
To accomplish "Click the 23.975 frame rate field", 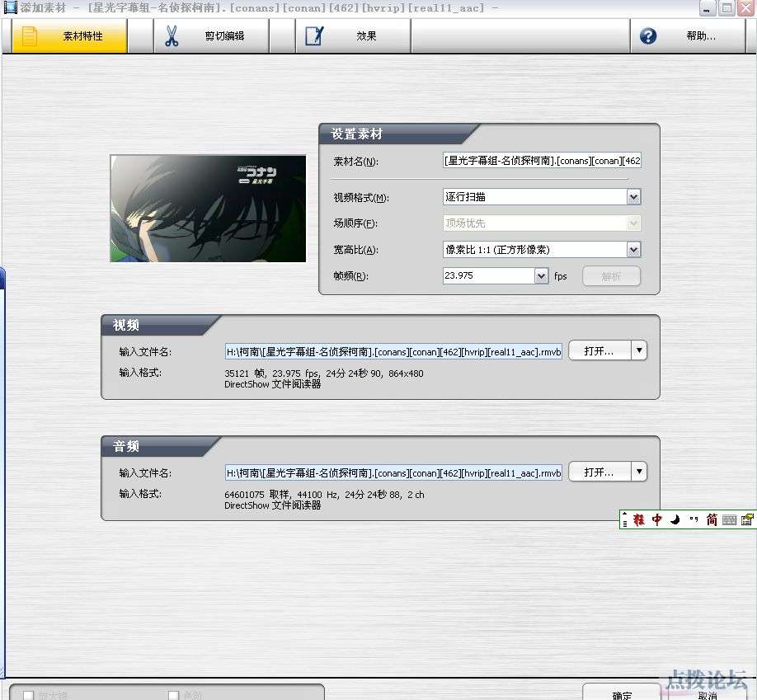I will pyautogui.click(x=488, y=275).
